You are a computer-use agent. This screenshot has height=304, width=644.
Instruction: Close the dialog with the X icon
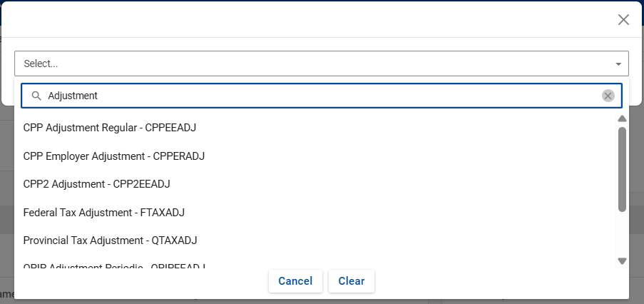pyautogui.click(x=623, y=20)
